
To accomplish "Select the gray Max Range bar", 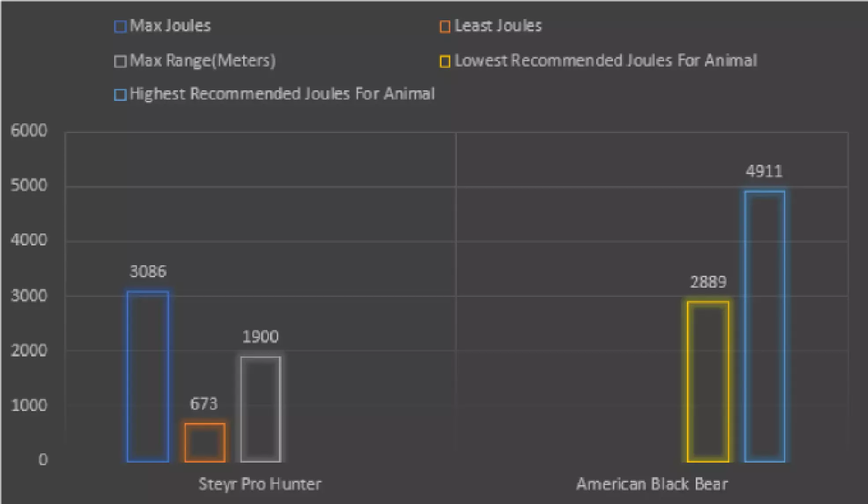I will [260, 409].
